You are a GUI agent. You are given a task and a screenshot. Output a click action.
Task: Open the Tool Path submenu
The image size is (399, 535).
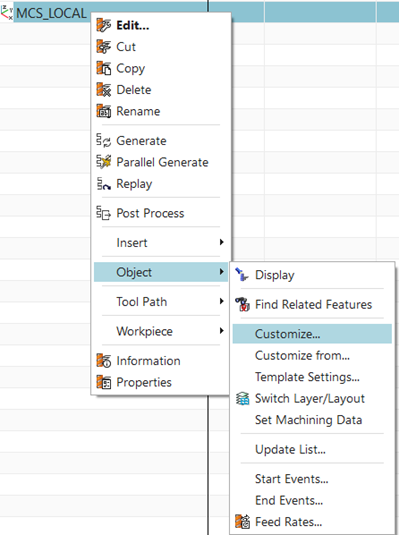tap(161, 302)
